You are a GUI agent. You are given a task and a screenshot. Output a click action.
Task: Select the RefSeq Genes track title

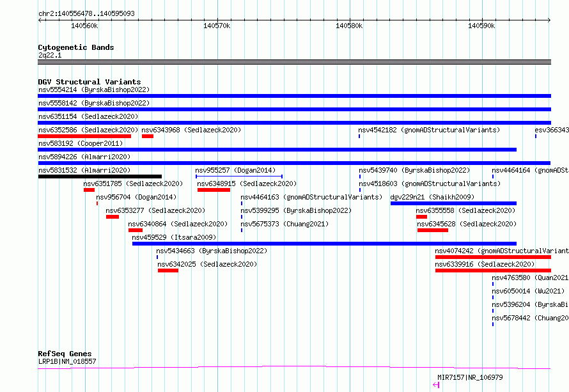tap(65, 354)
